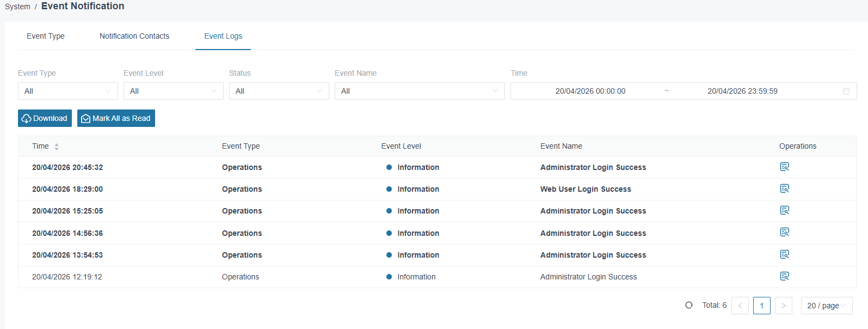Viewport: 868px width, 329px height.
Task: Click the refresh icon next to Total: 6
Action: tap(689, 305)
